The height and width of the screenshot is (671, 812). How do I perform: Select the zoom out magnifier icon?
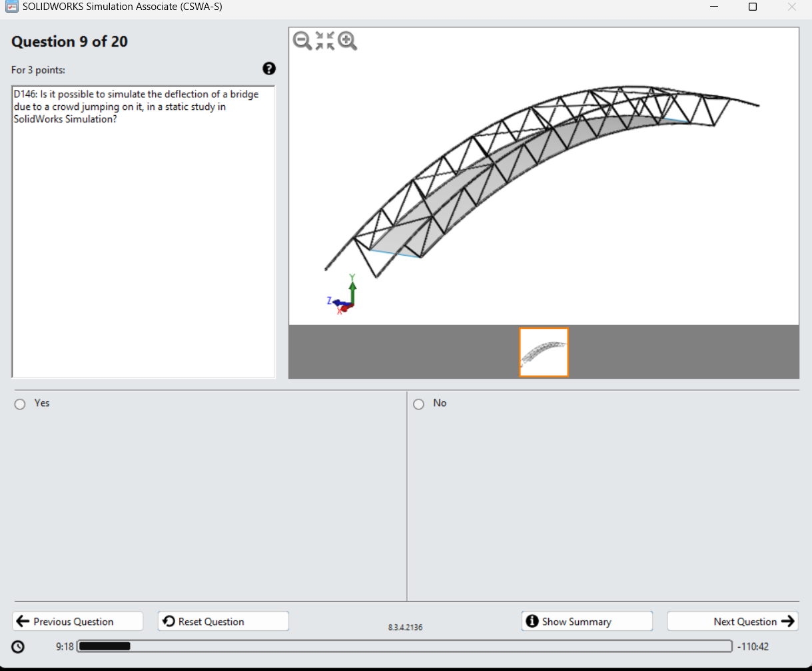coord(302,41)
